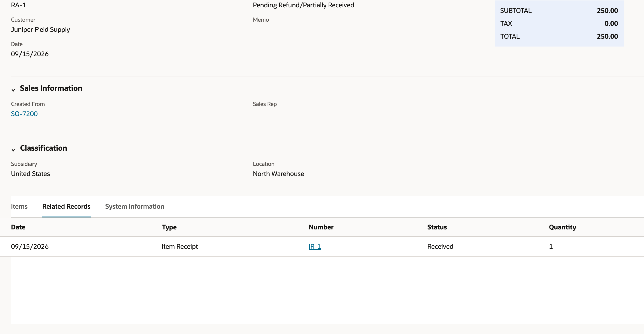Sort by the Number column header
The image size is (644, 334).
[321, 227]
